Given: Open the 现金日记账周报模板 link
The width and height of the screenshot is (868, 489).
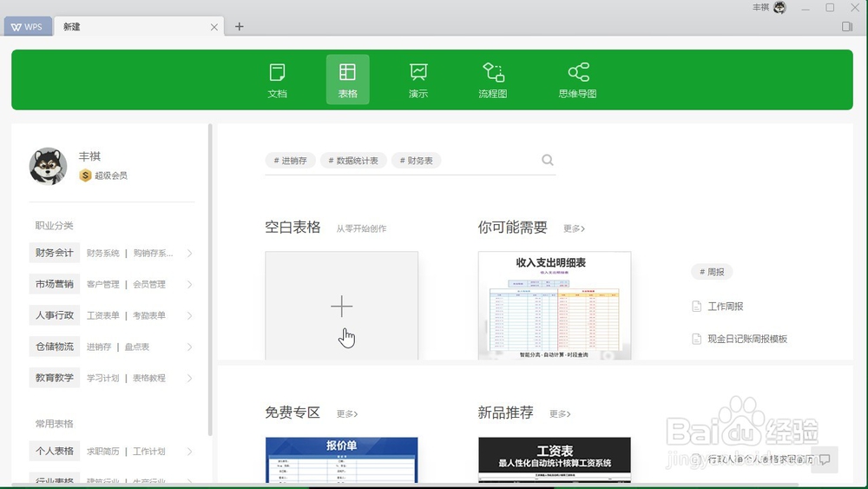Looking at the screenshot, I should [747, 339].
